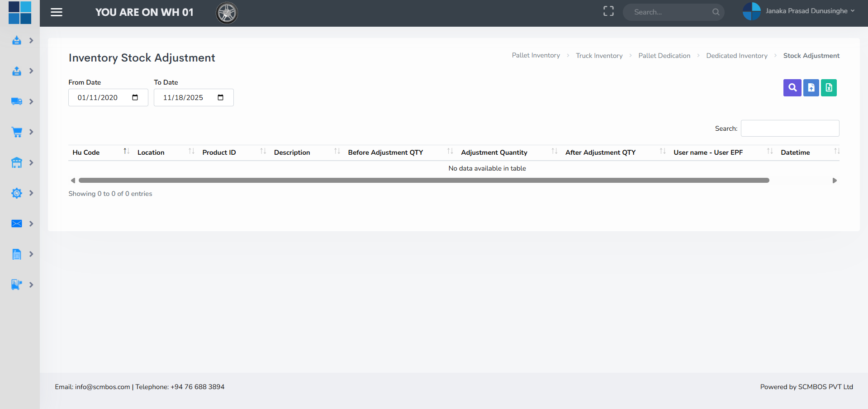Switch to Dedicated Inventory tab

(x=736, y=56)
